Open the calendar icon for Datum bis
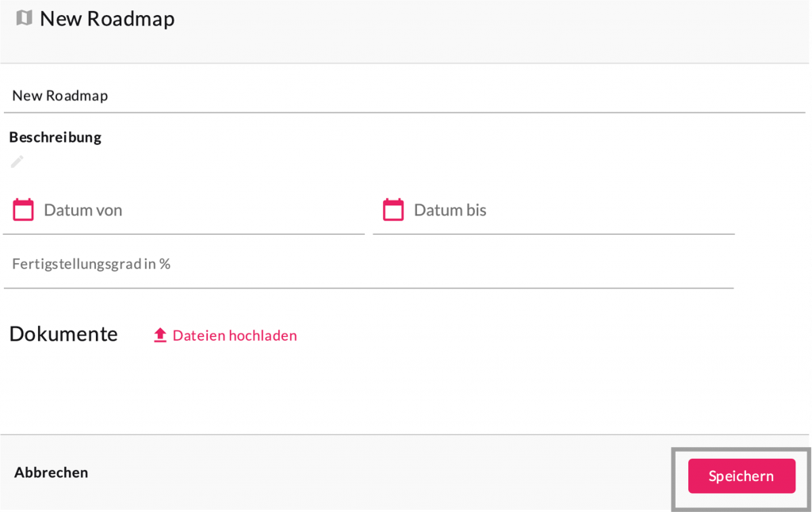 (393, 210)
